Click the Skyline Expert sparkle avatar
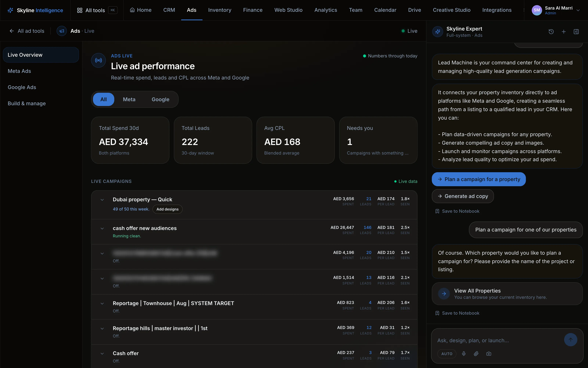 (x=438, y=32)
